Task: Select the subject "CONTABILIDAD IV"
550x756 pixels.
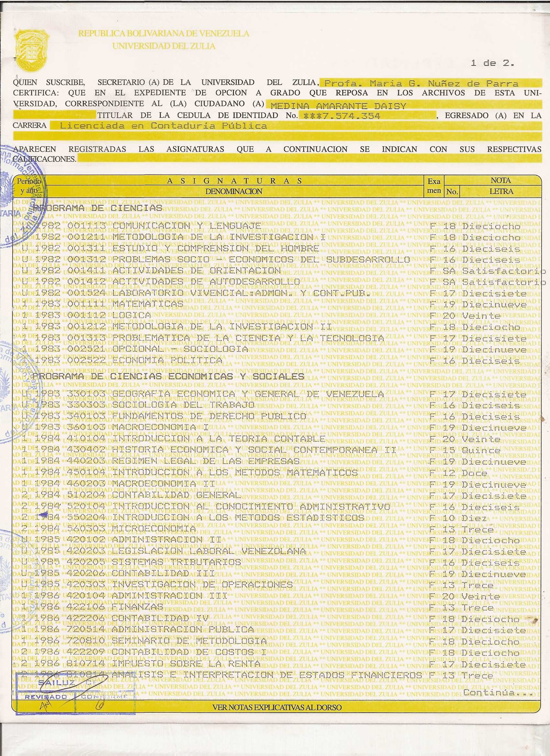Action: (x=161, y=619)
